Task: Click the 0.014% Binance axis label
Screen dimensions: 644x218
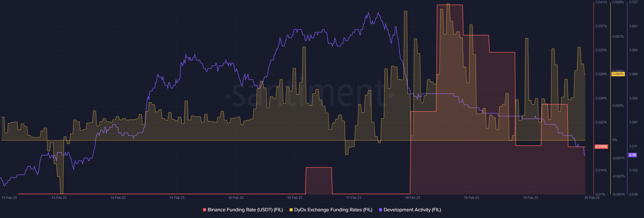Action: coord(601,170)
